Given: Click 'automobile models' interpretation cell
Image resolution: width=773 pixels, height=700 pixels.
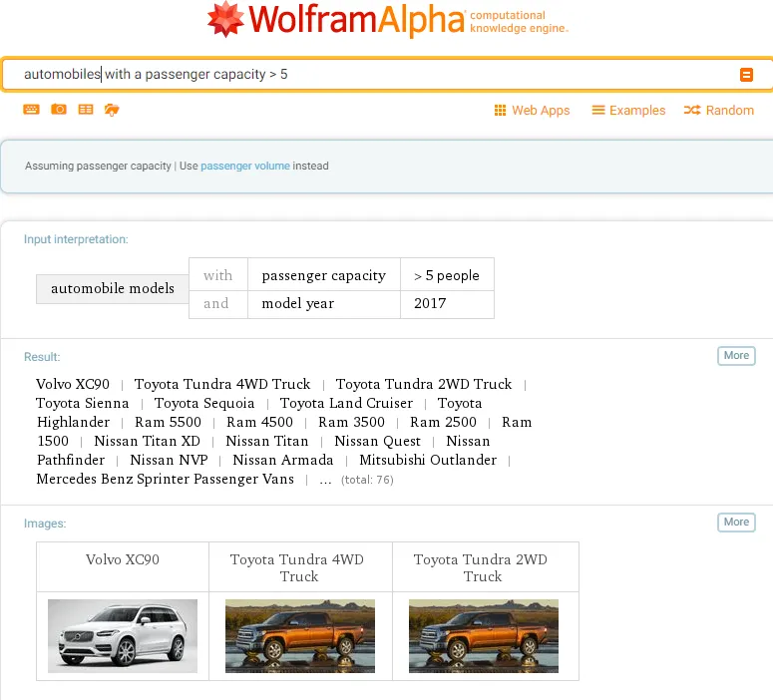Looking at the screenshot, I should (x=113, y=288).
